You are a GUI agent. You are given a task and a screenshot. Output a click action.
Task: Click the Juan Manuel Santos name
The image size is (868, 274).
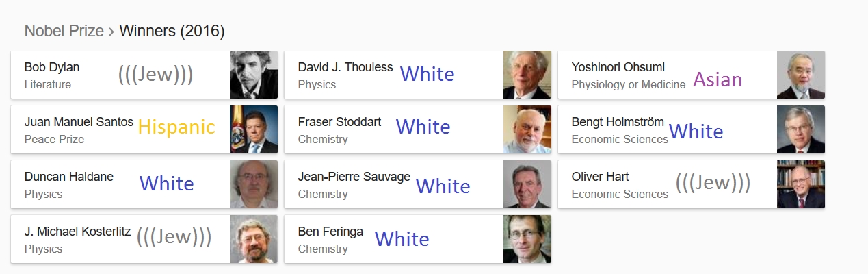point(79,122)
